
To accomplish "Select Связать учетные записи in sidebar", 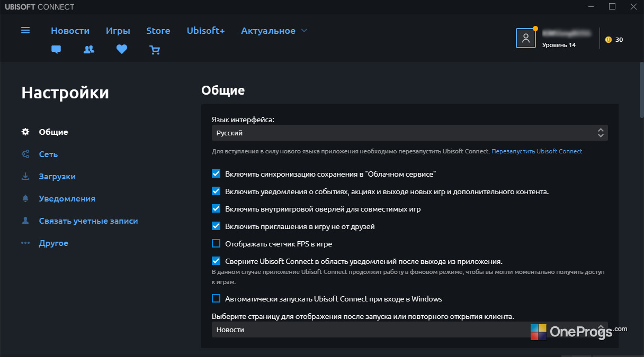I will point(88,221).
